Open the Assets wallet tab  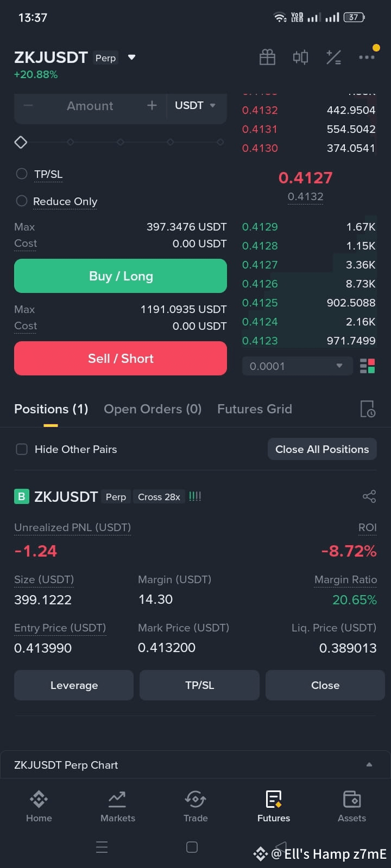(352, 807)
